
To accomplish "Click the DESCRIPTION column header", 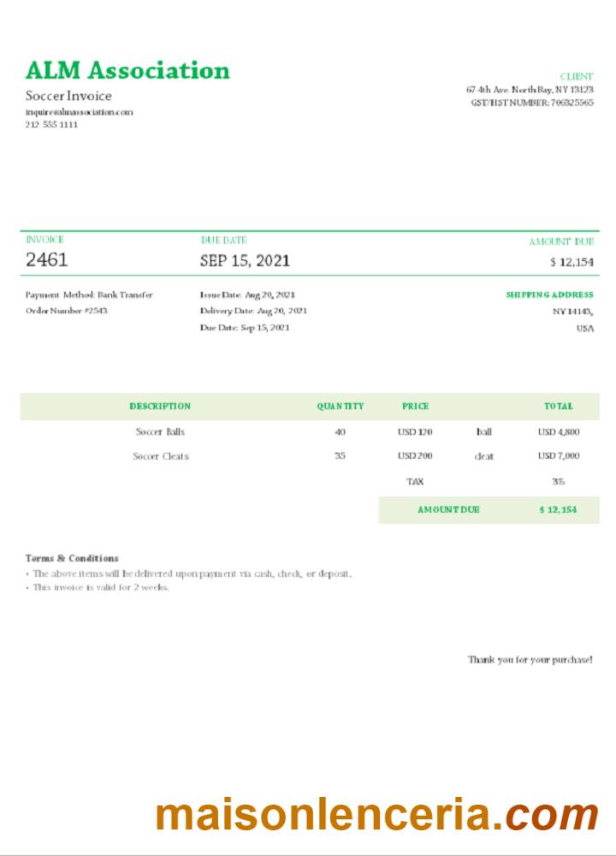I will pyautogui.click(x=160, y=406).
